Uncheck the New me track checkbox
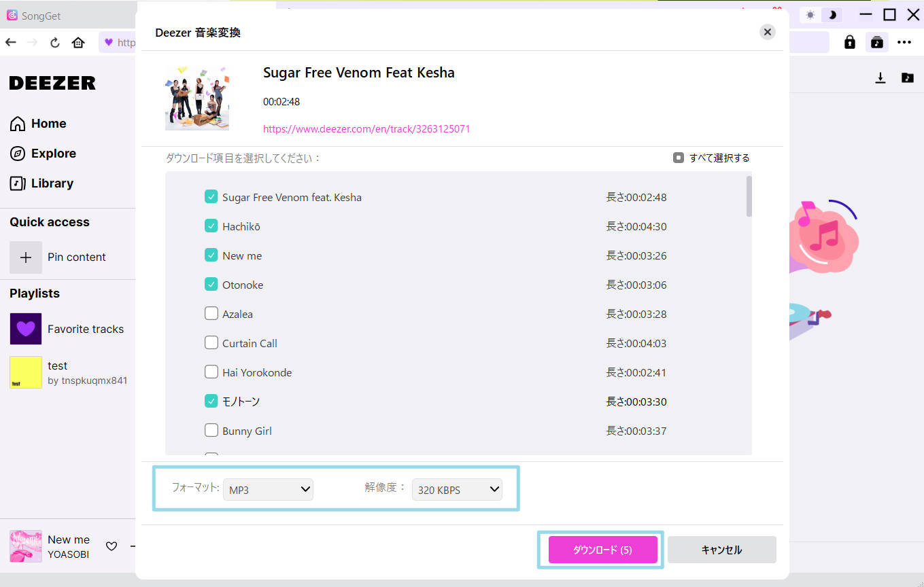This screenshot has height=587, width=924. point(211,255)
